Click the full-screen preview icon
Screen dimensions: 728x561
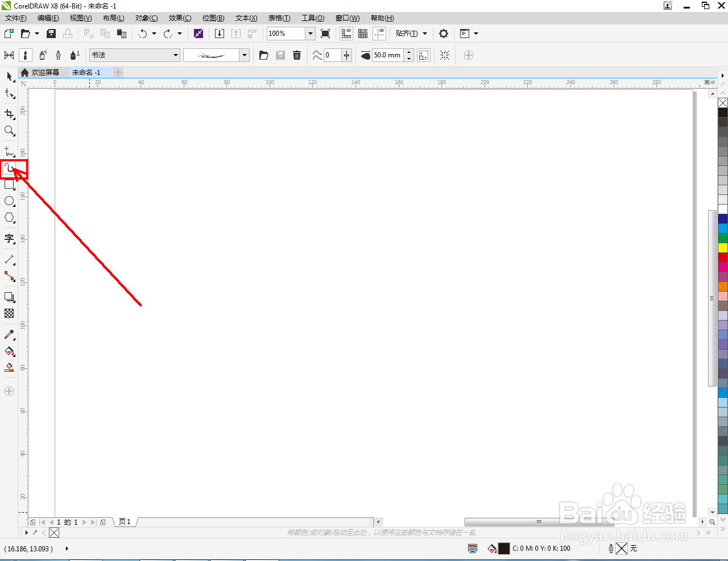(325, 34)
